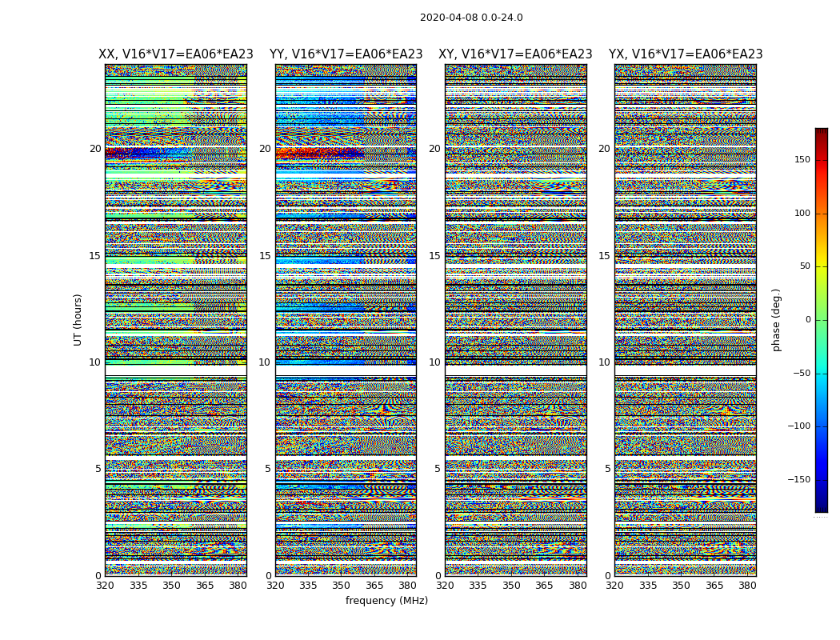Click the XX panel x-axis tick 350
Viewport: 840px width, 640px height.
[x=171, y=586]
